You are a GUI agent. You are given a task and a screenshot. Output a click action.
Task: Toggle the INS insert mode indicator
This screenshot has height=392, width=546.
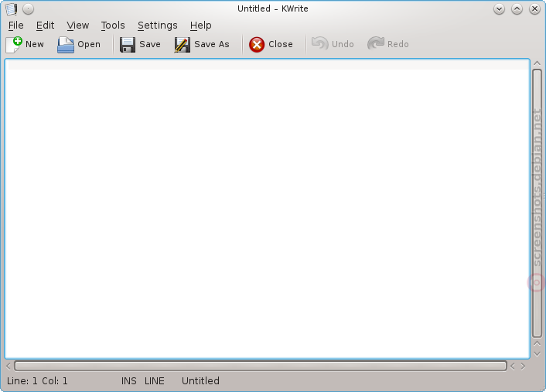[x=129, y=381]
